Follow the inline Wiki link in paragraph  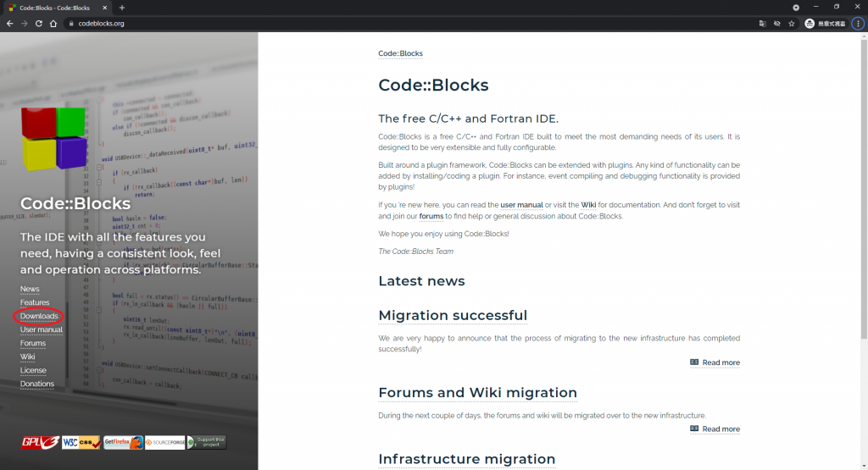(x=588, y=205)
